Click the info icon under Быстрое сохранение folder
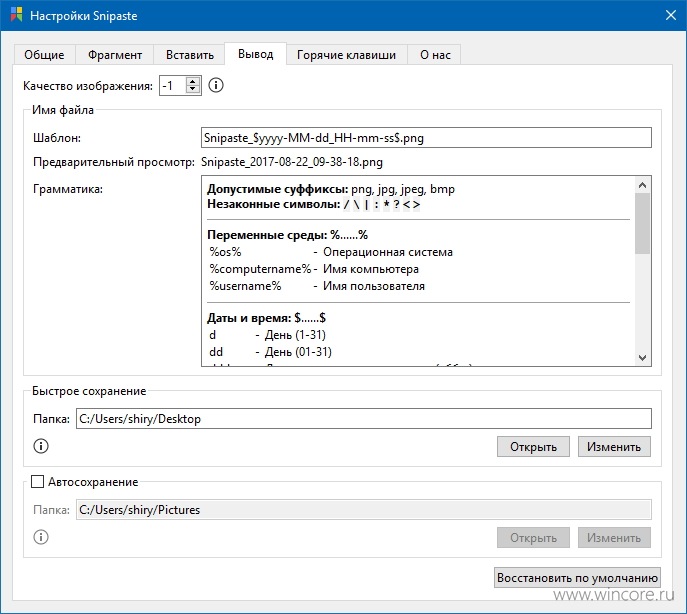This screenshot has width=687, height=614. coord(41,446)
